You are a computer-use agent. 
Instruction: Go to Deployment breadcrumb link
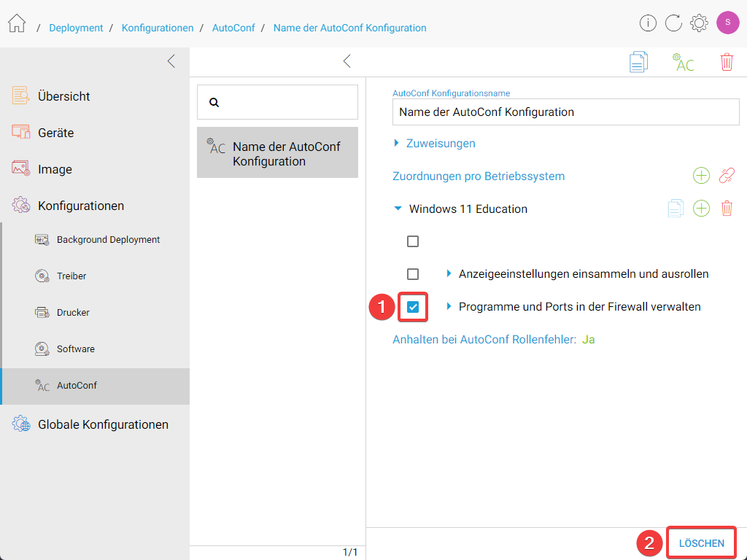(x=76, y=28)
